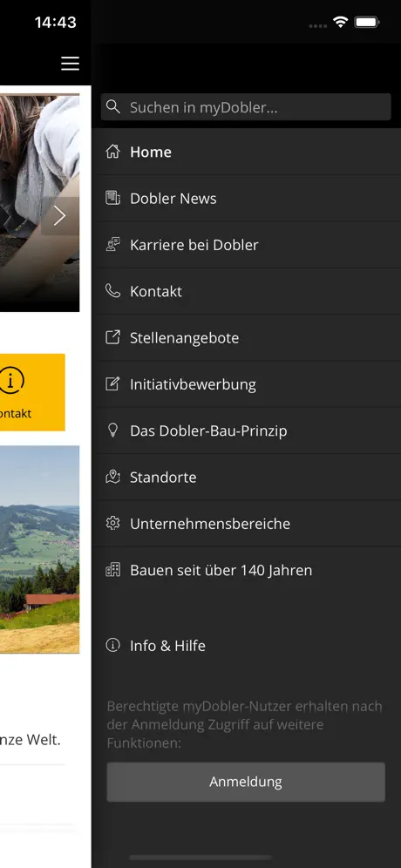The image size is (401, 868).
Task: Focus the Suchen in myDobler search field
Action: (246, 107)
